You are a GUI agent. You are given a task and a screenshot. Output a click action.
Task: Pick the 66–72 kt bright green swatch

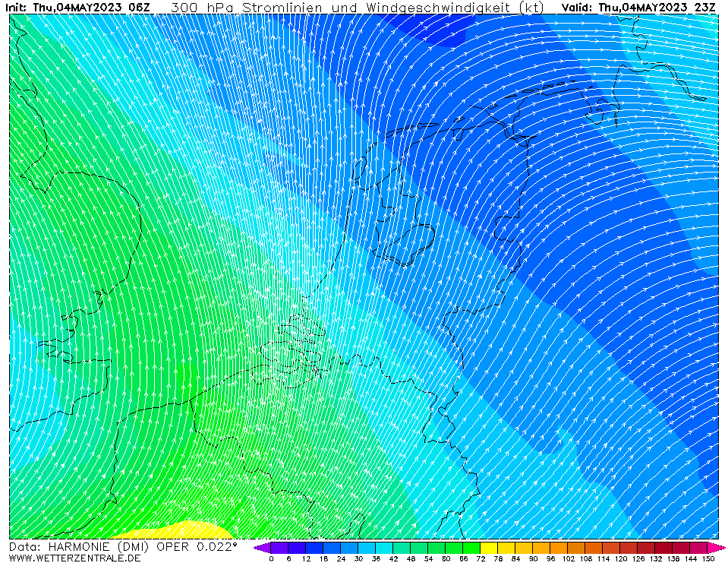pyautogui.click(x=471, y=548)
